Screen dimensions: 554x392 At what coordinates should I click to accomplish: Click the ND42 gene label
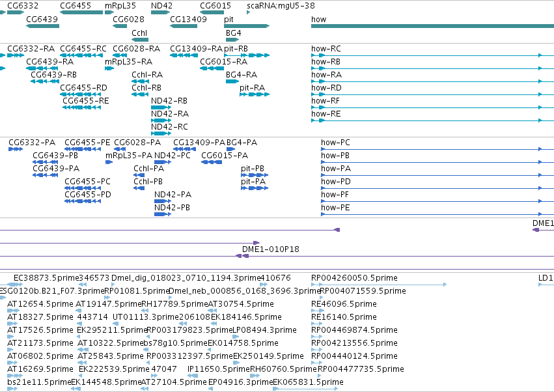tap(161, 6)
